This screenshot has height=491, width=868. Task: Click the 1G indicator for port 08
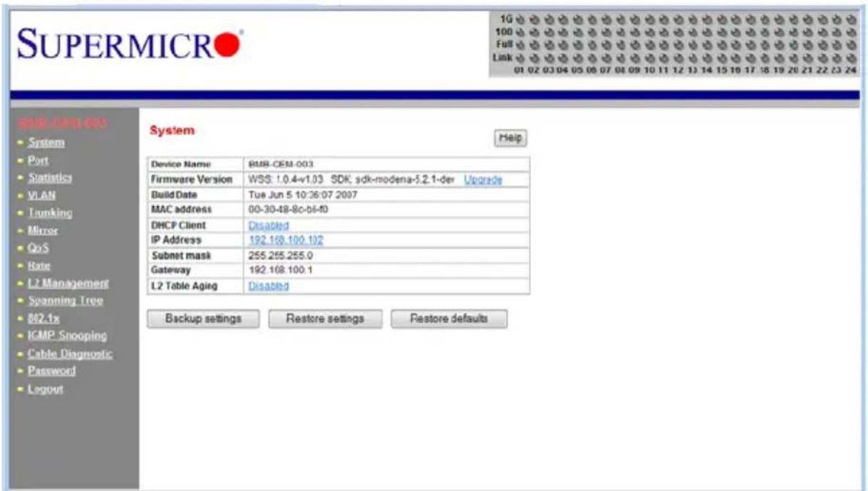pyautogui.click(x=621, y=19)
